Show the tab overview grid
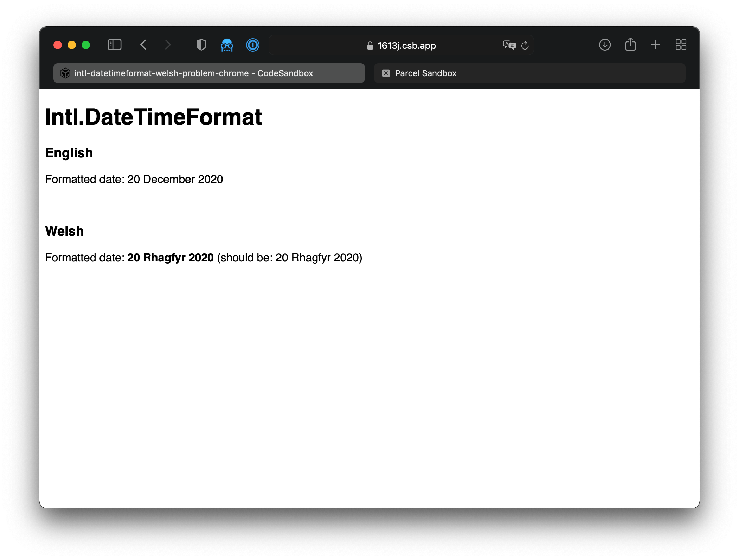This screenshot has height=560, width=739. (681, 45)
